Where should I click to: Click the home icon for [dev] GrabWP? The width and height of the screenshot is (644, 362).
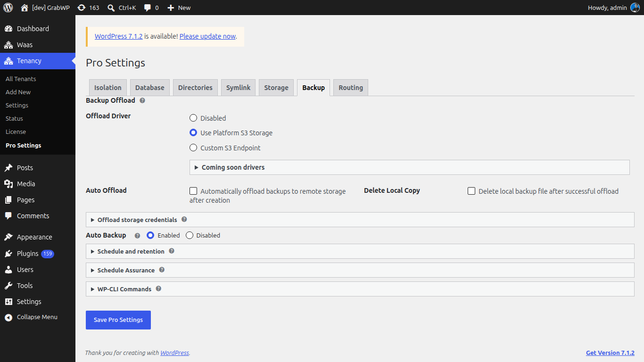click(x=25, y=8)
